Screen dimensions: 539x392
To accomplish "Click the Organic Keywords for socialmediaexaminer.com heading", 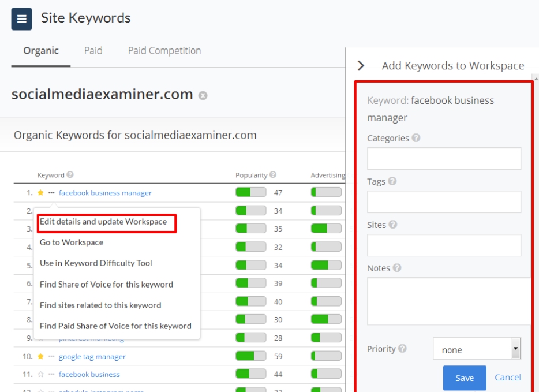I will (135, 135).
